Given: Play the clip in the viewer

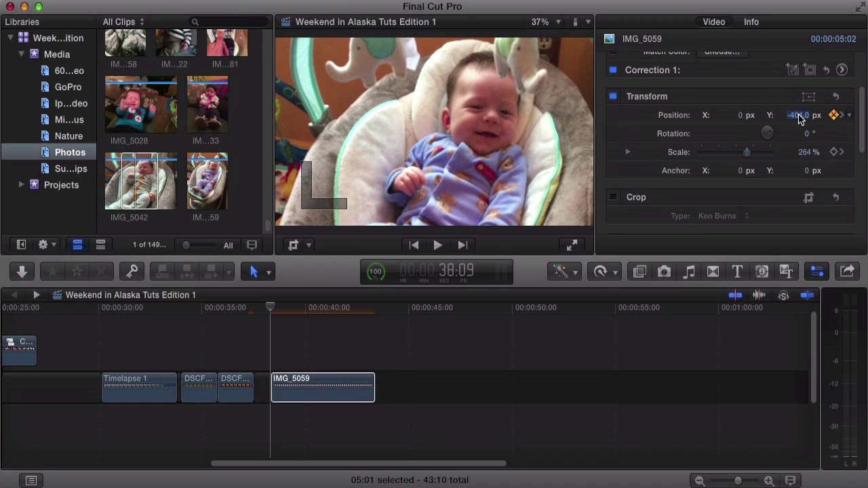Looking at the screenshot, I should pos(437,245).
